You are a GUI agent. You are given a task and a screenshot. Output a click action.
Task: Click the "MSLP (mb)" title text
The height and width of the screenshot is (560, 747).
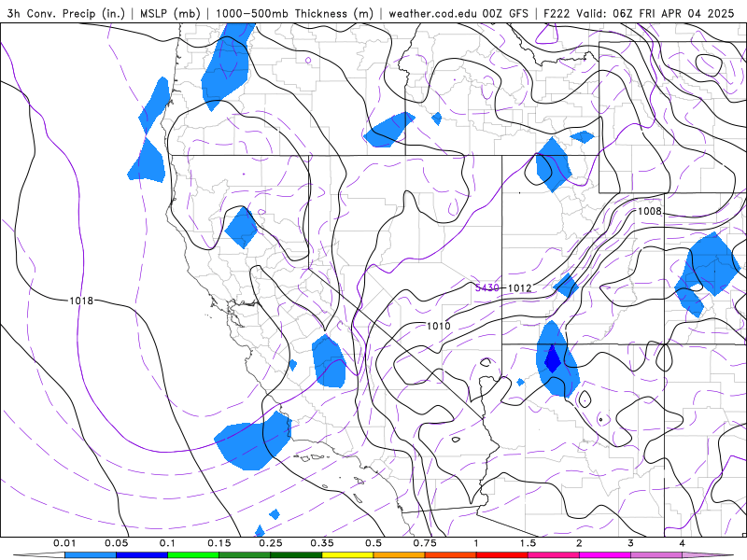(x=170, y=13)
